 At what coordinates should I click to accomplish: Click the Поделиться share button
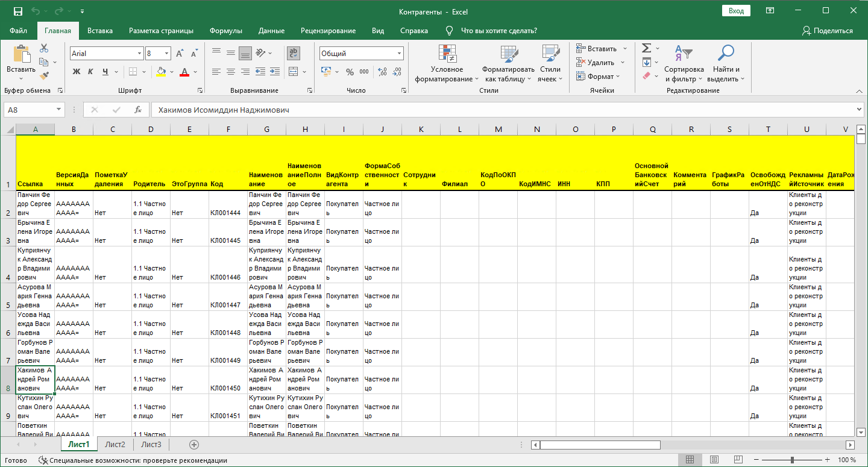coord(828,31)
